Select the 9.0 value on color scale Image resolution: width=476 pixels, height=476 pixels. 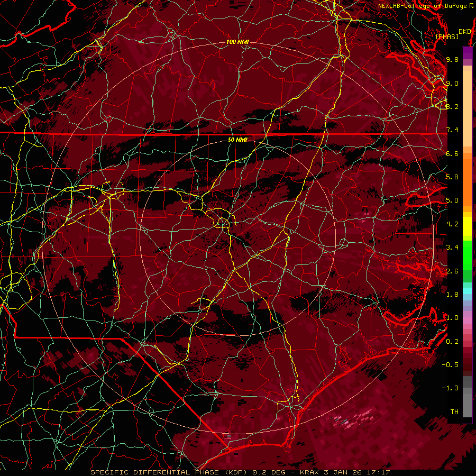[452, 83]
